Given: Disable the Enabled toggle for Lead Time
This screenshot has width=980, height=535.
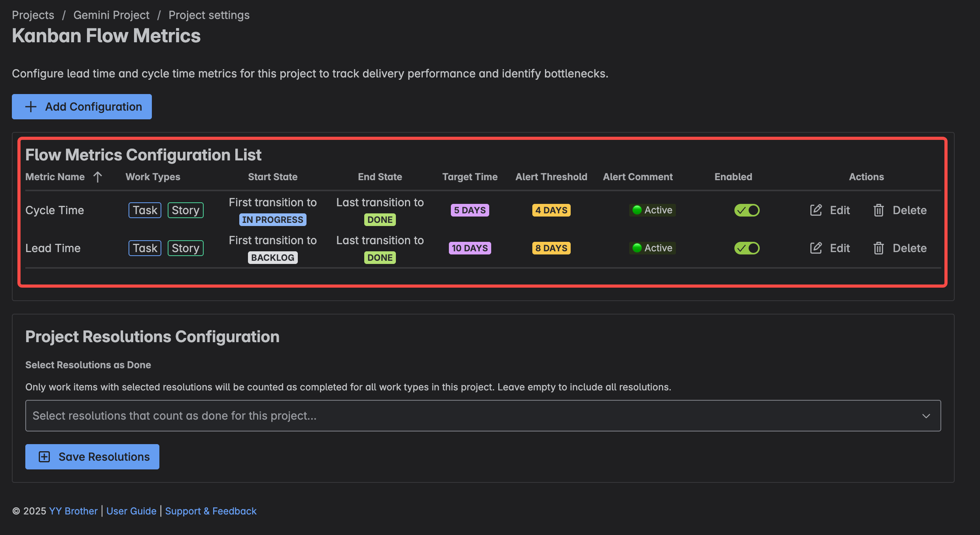Looking at the screenshot, I should coord(747,248).
